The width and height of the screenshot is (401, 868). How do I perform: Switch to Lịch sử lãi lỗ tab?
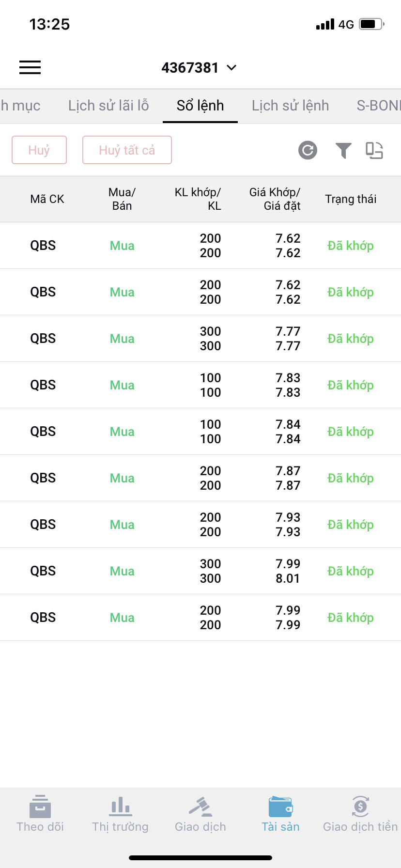point(108,106)
